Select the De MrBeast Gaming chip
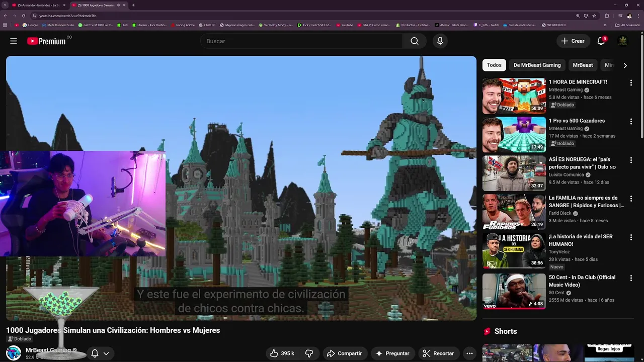 tap(537, 65)
